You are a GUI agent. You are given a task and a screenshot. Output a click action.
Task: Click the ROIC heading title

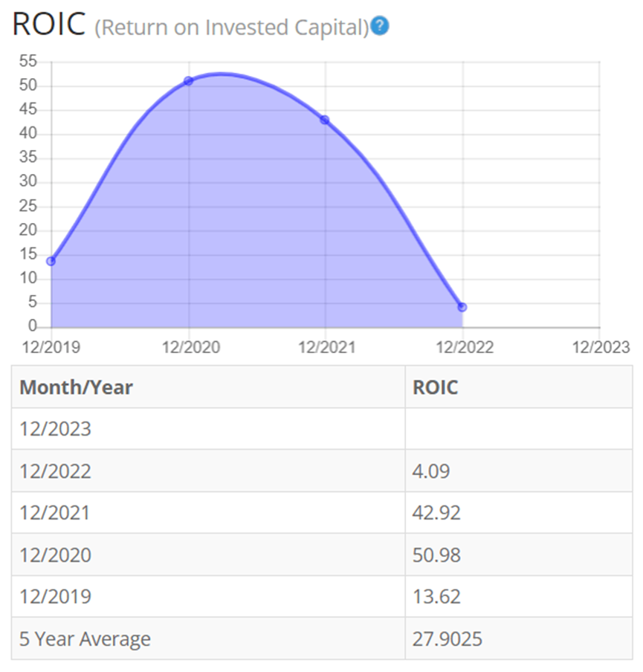[48, 26]
